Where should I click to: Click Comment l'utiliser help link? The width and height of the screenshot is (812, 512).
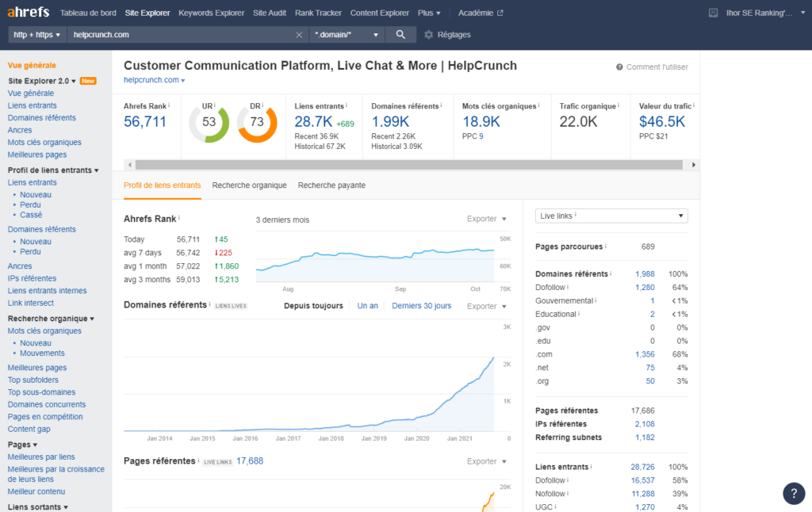(652, 67)
